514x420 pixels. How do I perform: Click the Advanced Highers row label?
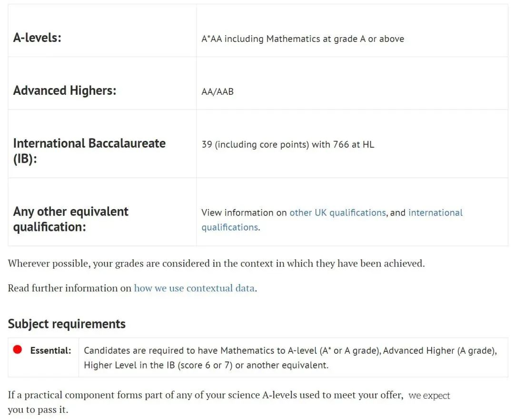tap(65, 90)
